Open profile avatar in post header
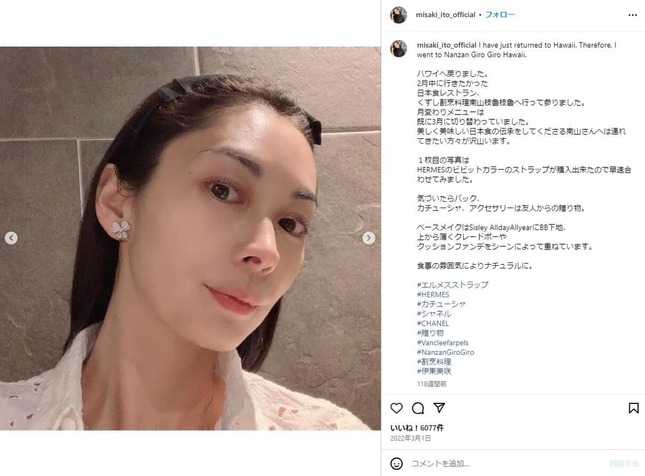645x476 pixels. point(398,15)
